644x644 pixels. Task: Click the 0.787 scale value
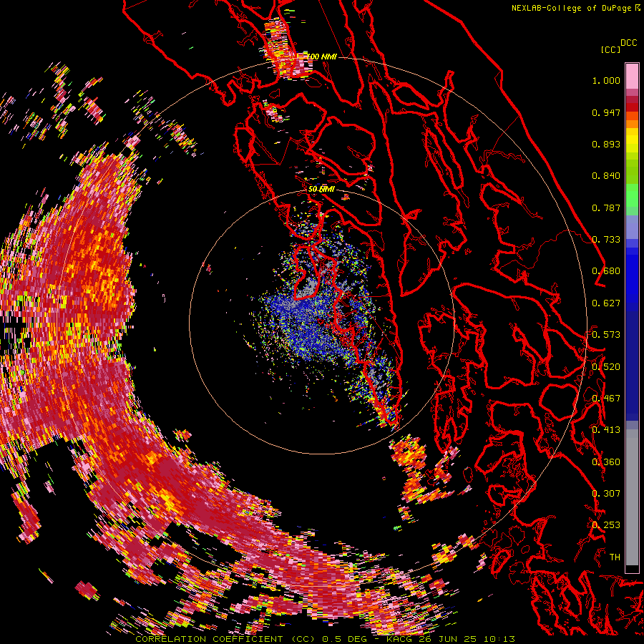point(606,208)
